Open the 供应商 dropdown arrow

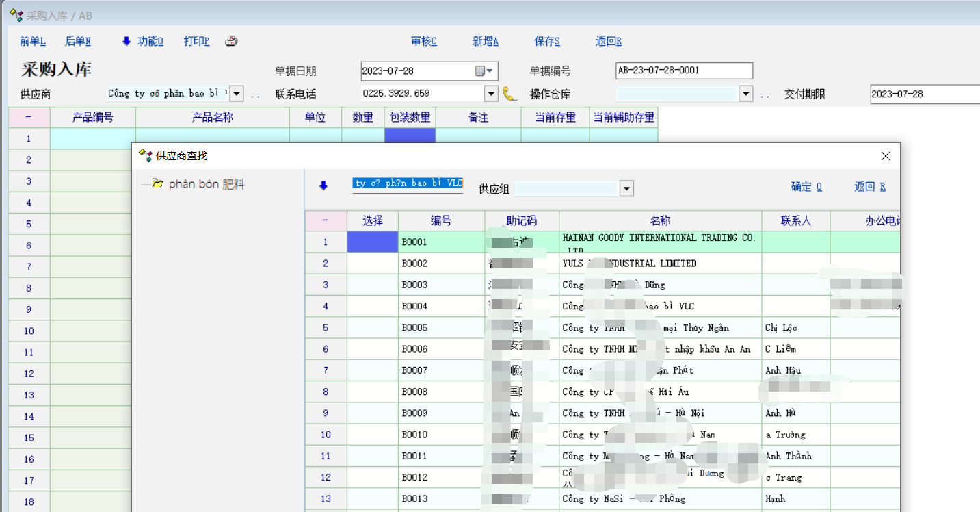237,94
